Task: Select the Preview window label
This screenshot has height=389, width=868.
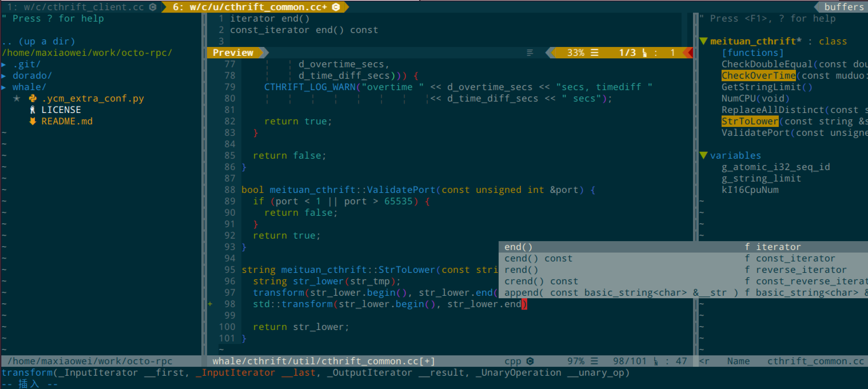Action: [233, 52]
